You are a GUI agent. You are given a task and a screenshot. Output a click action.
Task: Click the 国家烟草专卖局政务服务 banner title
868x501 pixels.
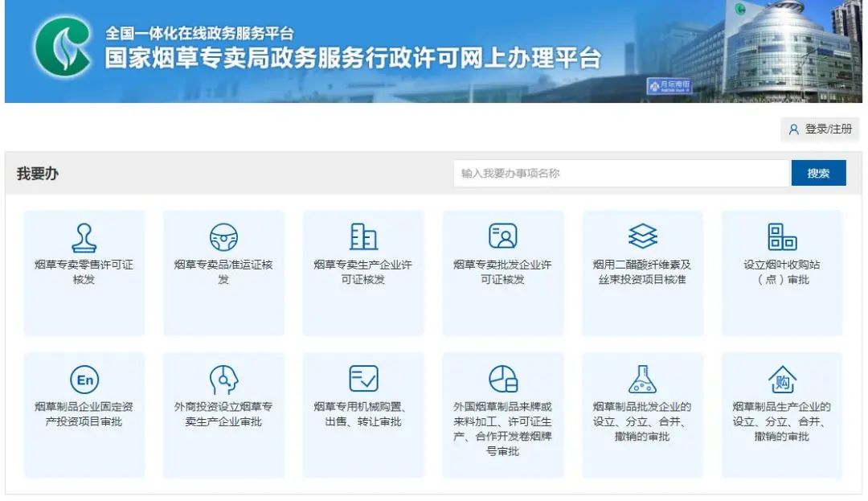coord(353,59)
